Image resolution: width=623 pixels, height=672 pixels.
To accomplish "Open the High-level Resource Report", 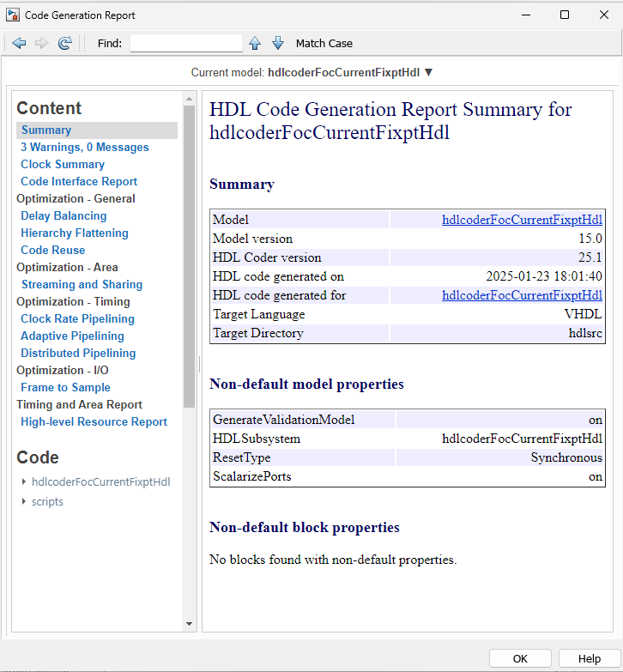I will pos(94,421).
